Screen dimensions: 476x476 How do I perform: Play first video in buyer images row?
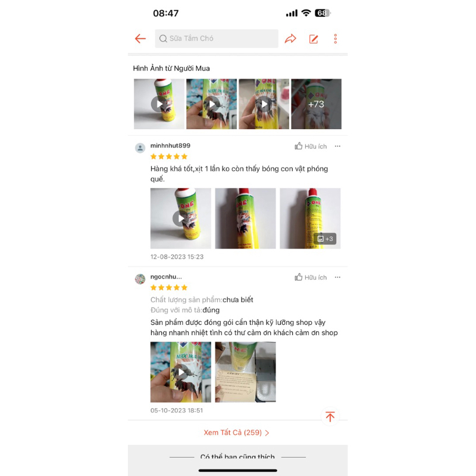pyautogui.click(x=159, y=104)
